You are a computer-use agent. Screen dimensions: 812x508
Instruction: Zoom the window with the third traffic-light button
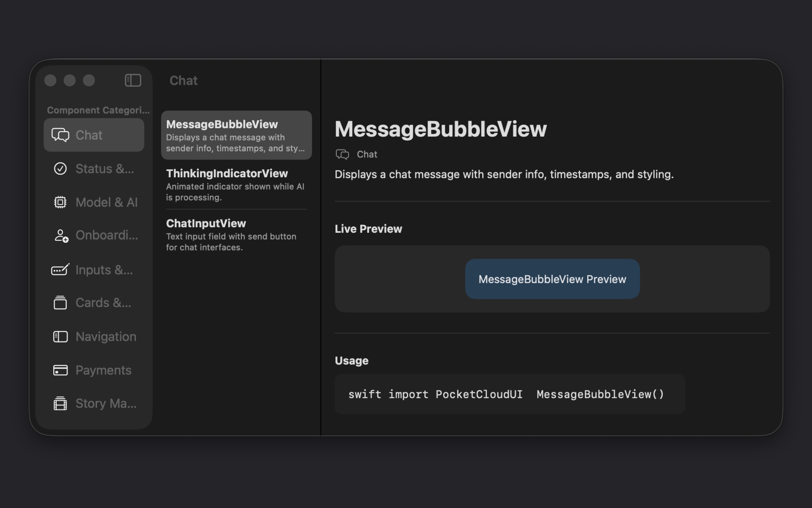(x=89, y=80)
